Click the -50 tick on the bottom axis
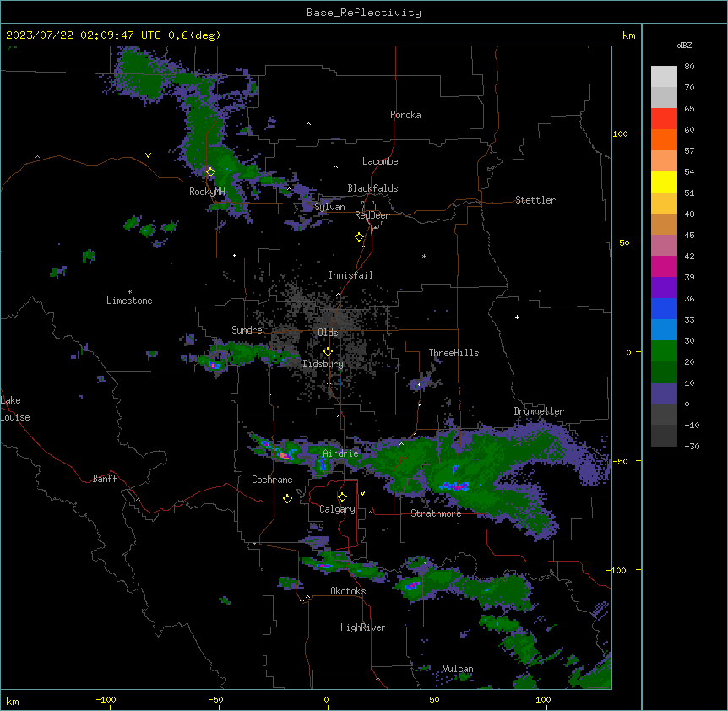The width and height of the screenshot is (728, 711). pyautogui.click(x=216, y=699)
